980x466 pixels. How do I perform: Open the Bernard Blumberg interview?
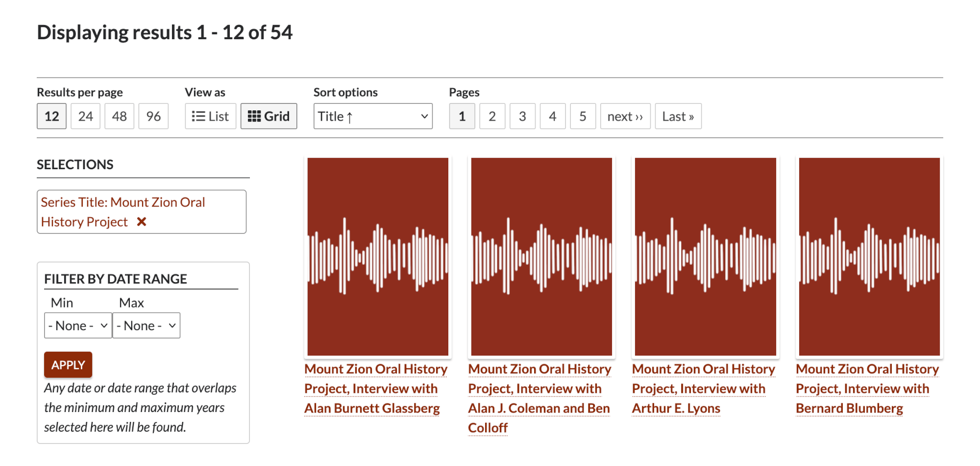click(866, 388)
